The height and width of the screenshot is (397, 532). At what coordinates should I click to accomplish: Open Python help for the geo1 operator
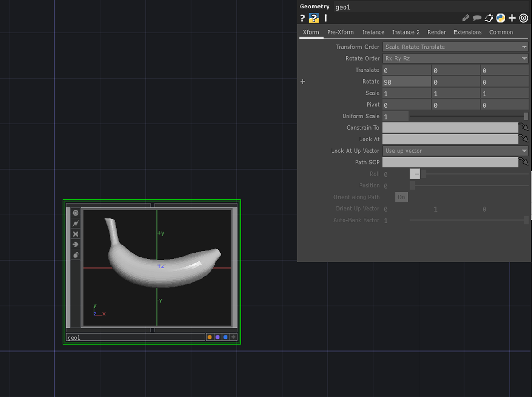[314, 18]
